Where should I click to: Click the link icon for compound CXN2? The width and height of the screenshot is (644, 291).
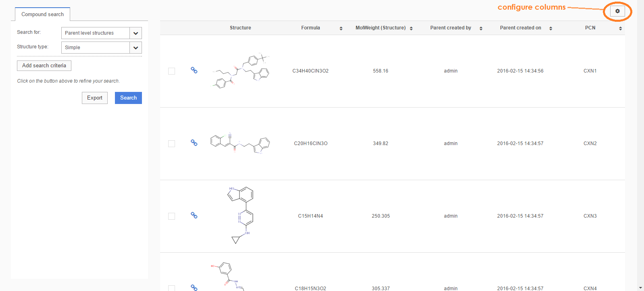pyautogui.click(x=194, y=143)
